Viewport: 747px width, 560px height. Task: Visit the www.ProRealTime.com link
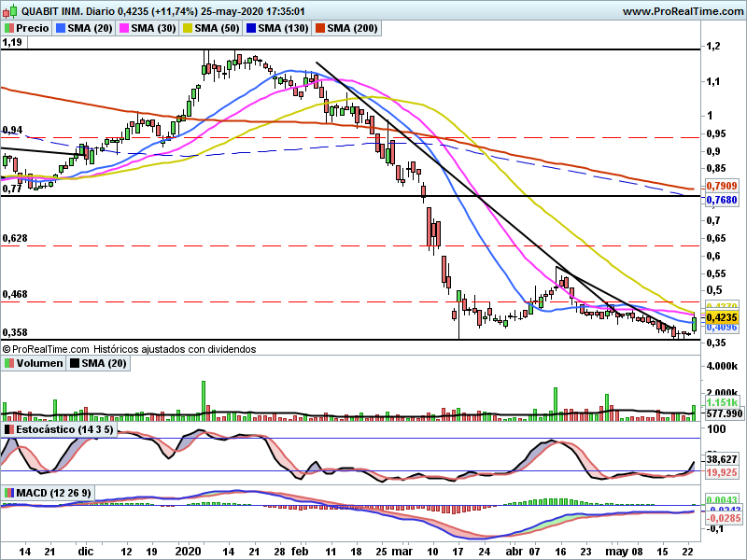(x=683, y=11)
